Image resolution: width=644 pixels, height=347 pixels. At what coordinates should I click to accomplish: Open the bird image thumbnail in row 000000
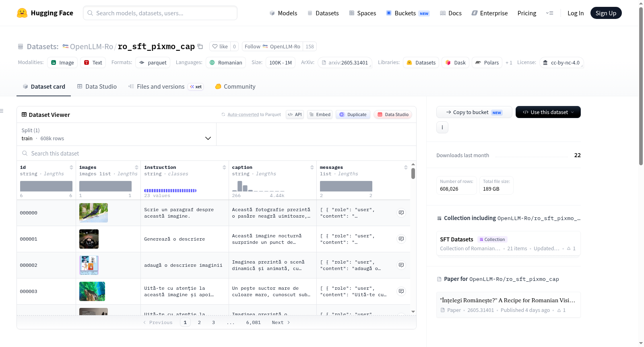[93, 213]
